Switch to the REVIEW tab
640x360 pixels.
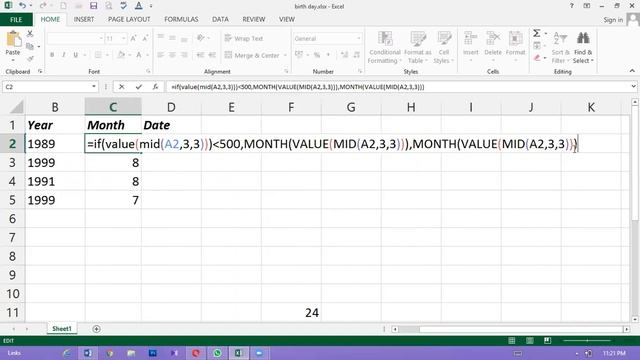tap(253, 19)
